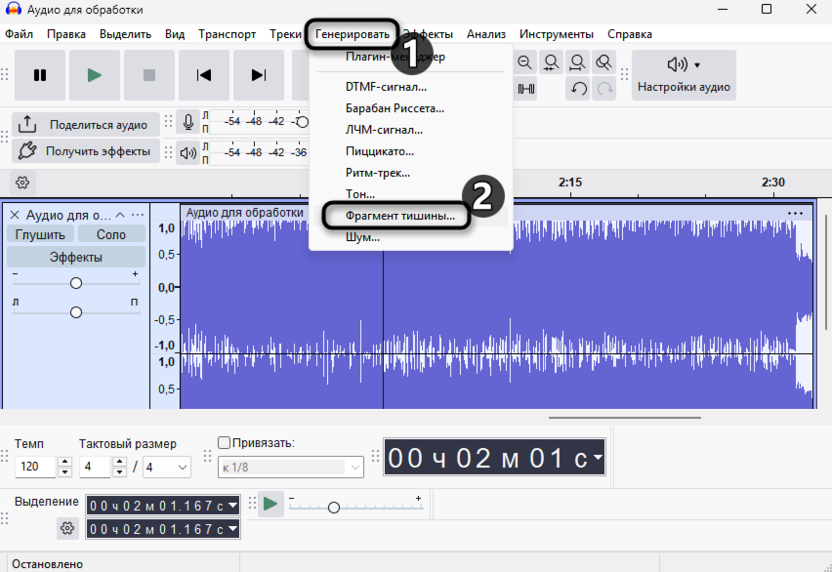Click timeline marker 2:15
The width and height of the screenshot is (832, 572).
pyautogui.click(x=570, y=182)
